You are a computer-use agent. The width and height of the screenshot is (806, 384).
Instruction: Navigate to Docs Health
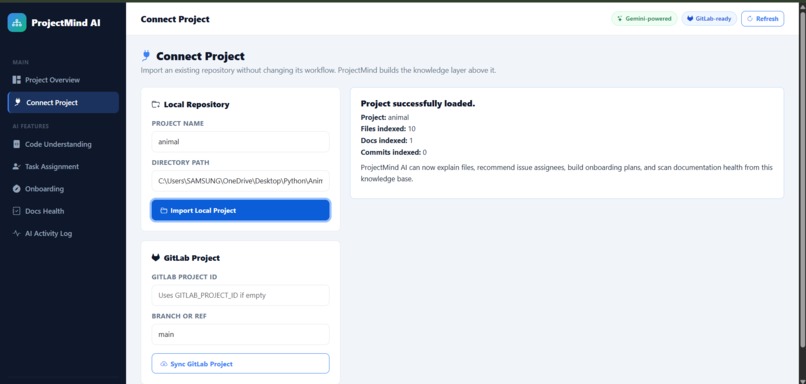[63, 211]
